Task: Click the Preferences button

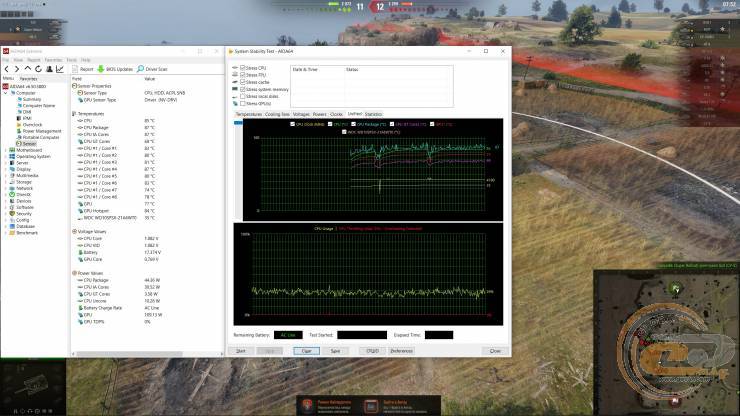Action: pyautogui.click(x=401, y=351)
